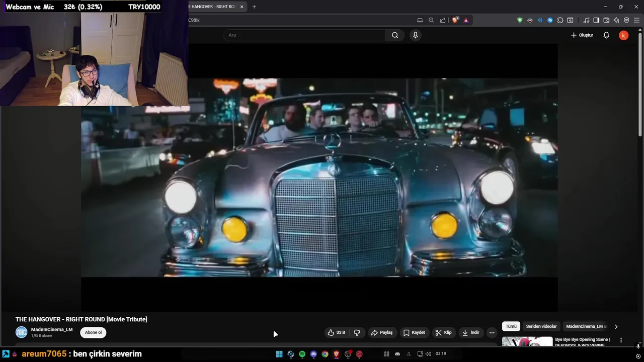The height and width of the screenshot is (362, 644).
Task: Open Google Chrome from the taskbar
Action: point(325,354)
